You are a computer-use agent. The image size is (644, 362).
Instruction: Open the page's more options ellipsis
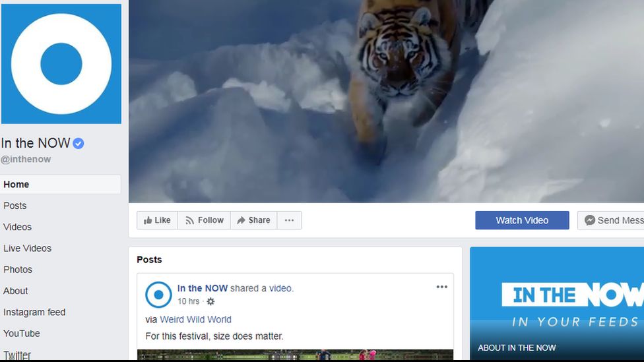pyautogui.click(x=289, y=220)
